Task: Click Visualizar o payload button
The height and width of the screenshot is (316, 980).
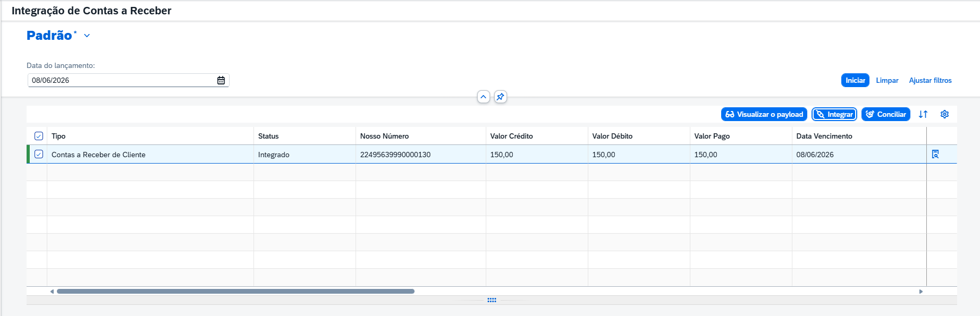Action: coord(764,114)
